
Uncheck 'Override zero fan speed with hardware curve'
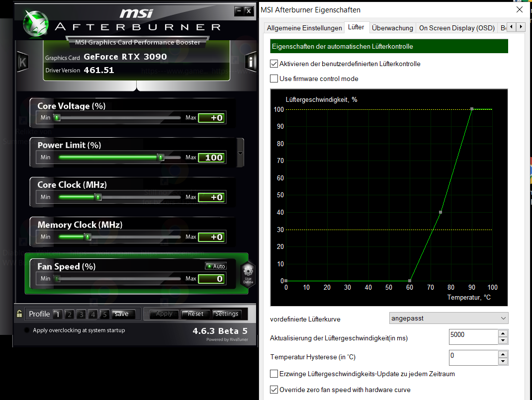coord(274,390)
